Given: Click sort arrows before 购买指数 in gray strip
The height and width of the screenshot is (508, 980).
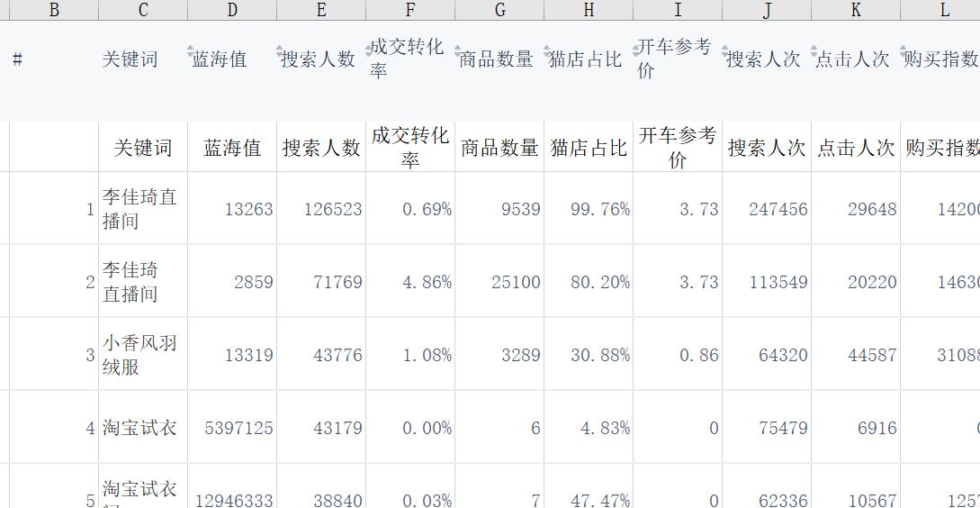Looking at the screenshot, I should click(903, 50).
